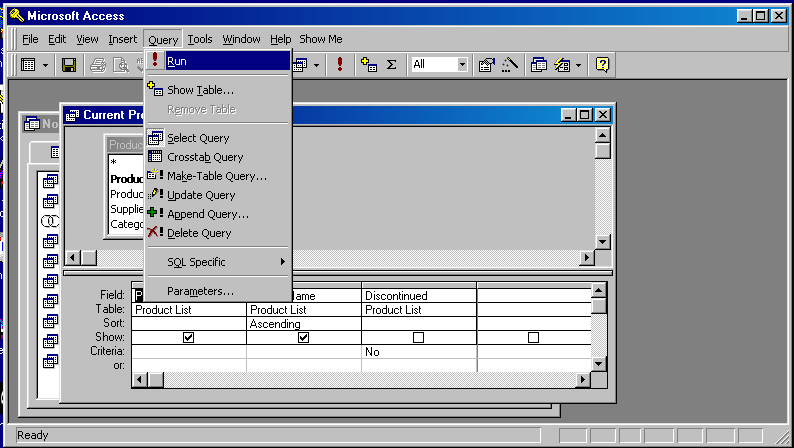Open the Edit menu
The height and width of the screenshot is (448, 794).
pos(57,39)
